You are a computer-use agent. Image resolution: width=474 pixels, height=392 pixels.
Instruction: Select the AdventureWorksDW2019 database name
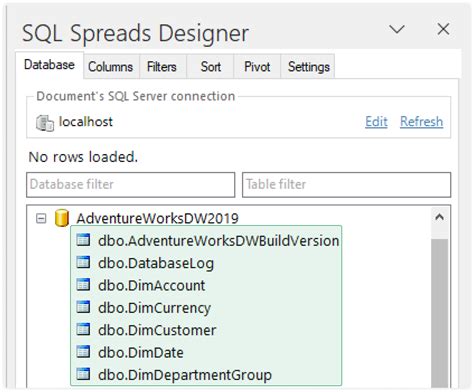(157, 219)
